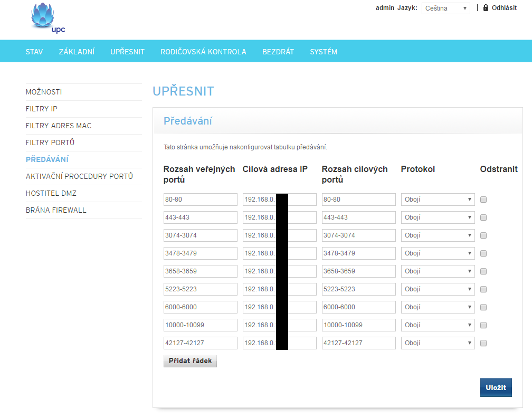
Task: Click the UPC logo
Action: point(47,18)
